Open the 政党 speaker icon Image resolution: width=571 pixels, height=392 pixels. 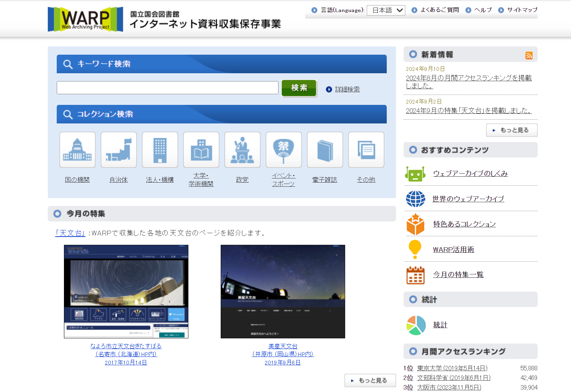pyautogui.click(x=242, y=150)
